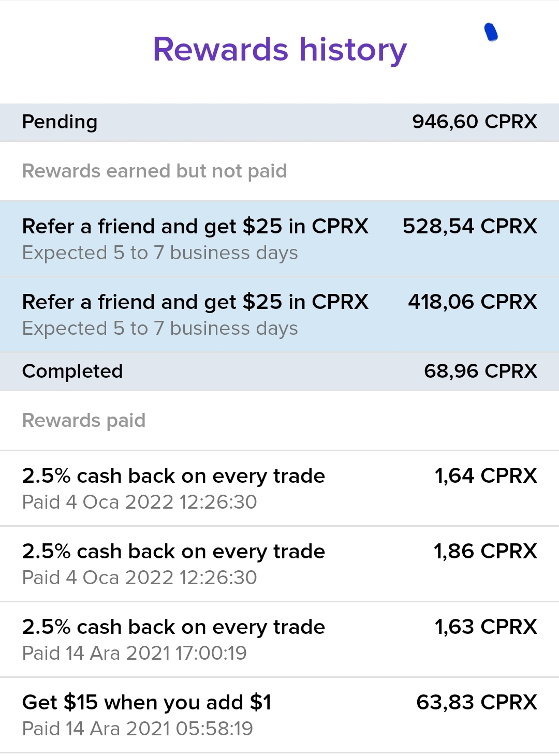The width and height of the screenshot is (559, 756).
Task: Tap the first Paid 4 Oca 2022 12:26:30 timestamp
Action: click(140, 502)
